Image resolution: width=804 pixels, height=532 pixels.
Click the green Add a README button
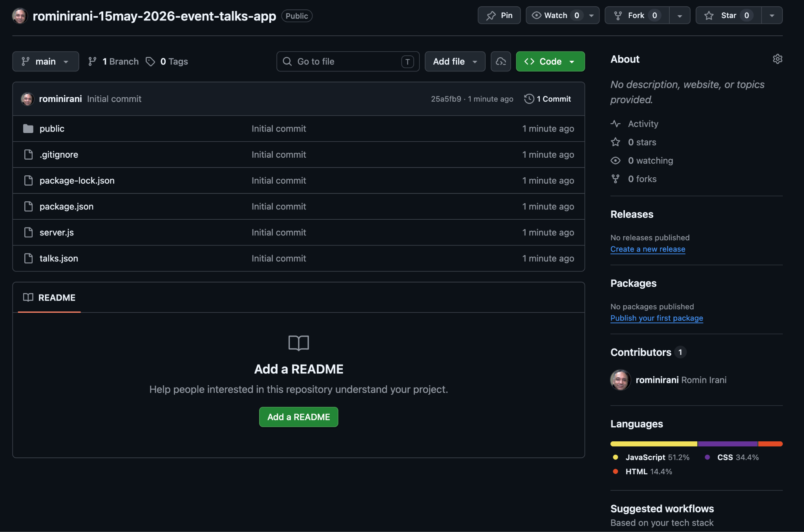pyautogui.click(x=298, y=417)
